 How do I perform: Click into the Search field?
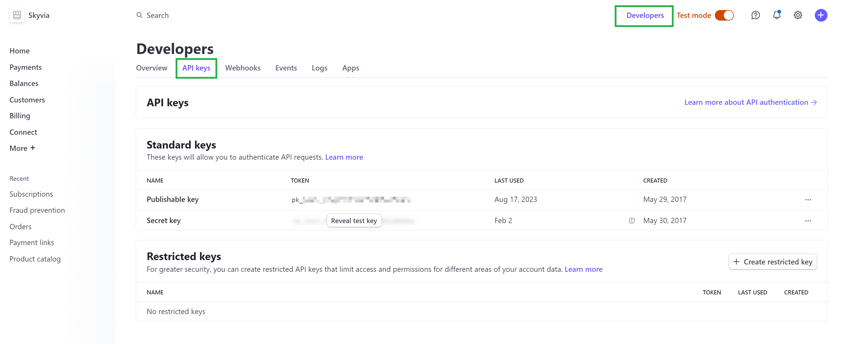coord(157,15)
